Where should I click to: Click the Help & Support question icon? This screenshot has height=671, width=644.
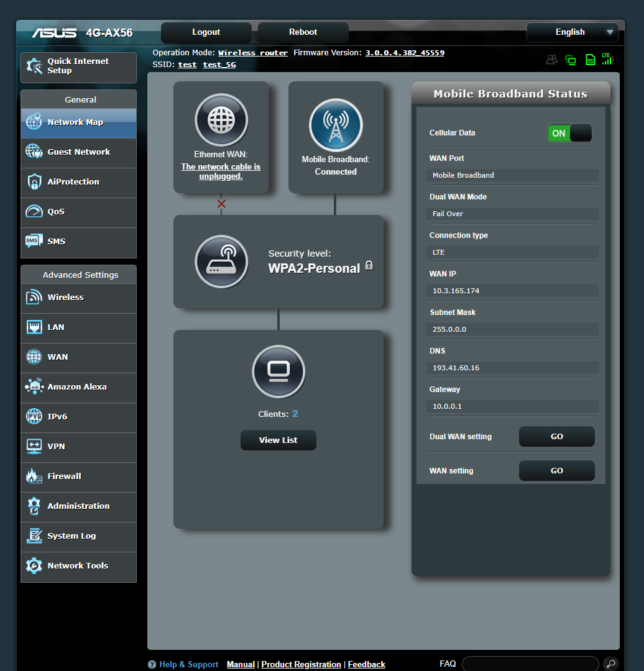tap(152, 665)
